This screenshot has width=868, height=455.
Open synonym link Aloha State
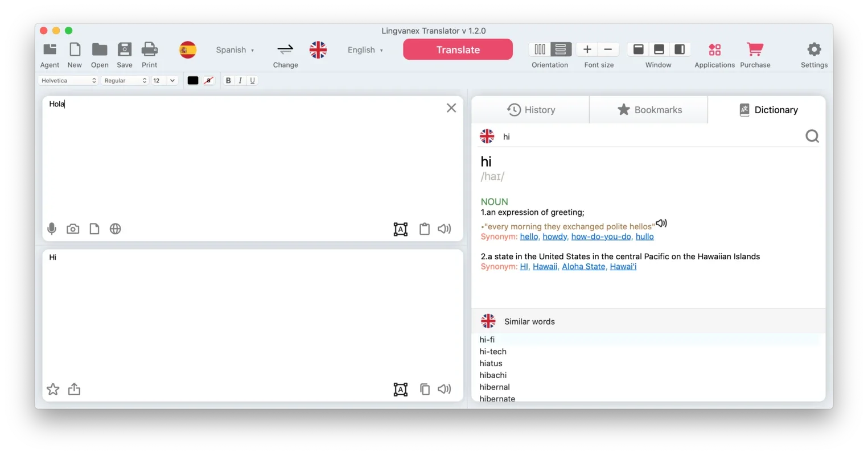pos(583,266)
